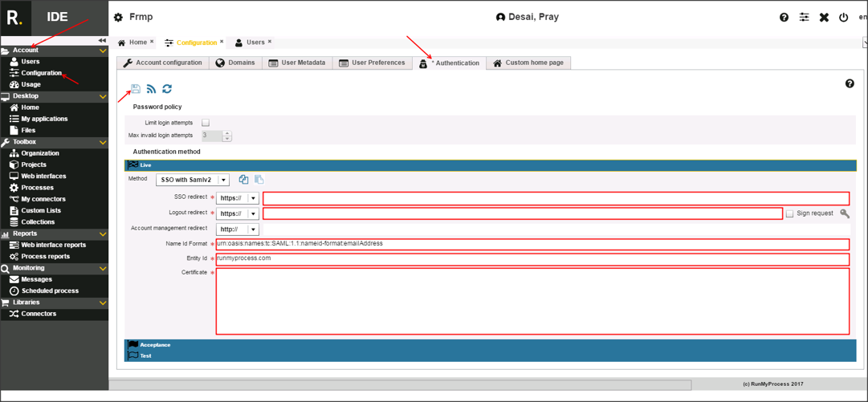Viewport: 868px width, 402px height.
Task: Switch to the User Metadata tab
Action: pyautogui.click(x=297, y=63)
